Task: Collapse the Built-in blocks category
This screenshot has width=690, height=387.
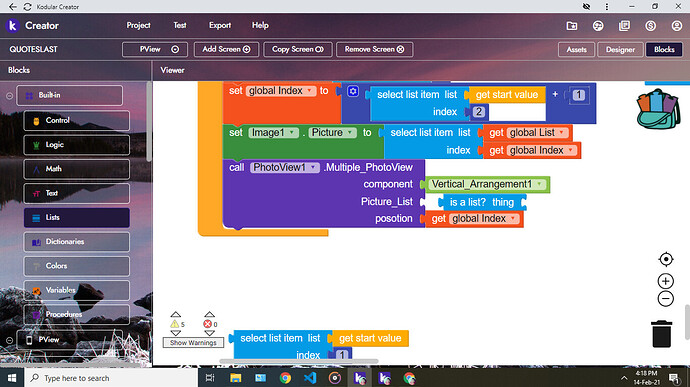Action: 9,96
